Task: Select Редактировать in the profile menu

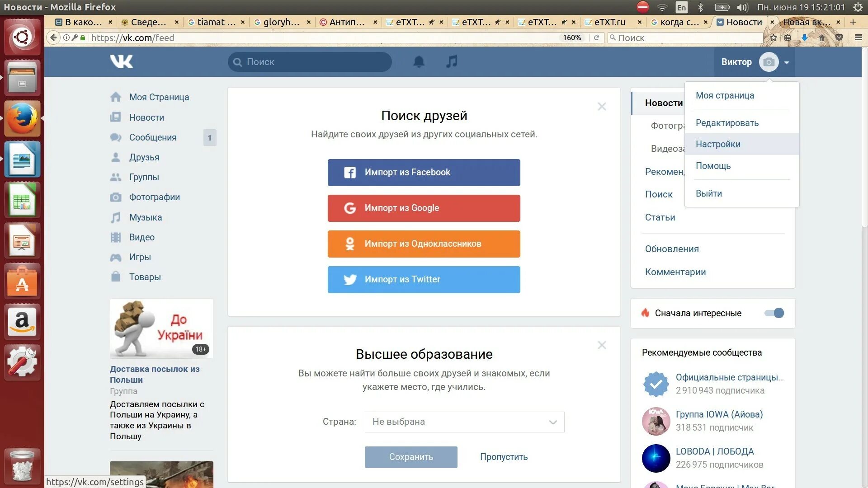Action: [727, 123]
